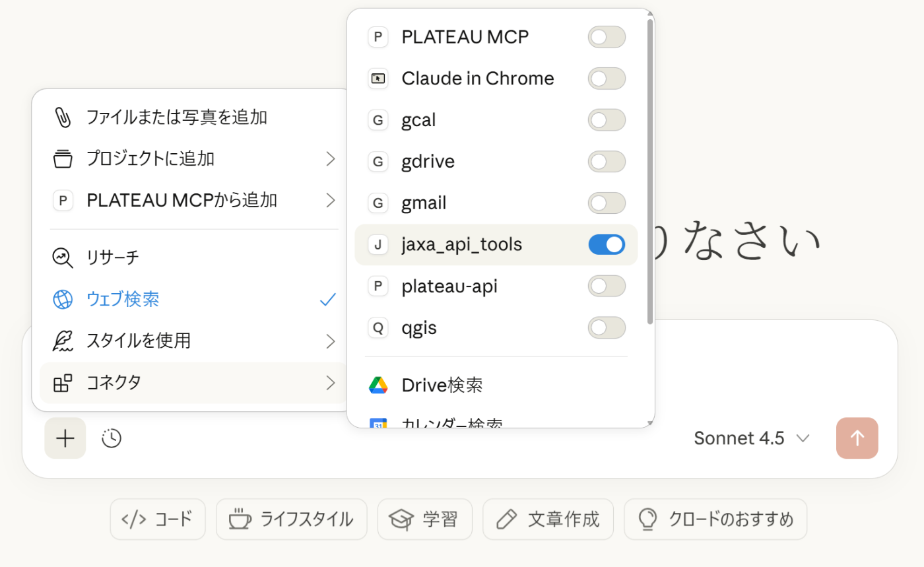Screen dimensions: 924x567
Task: Expand the PLATEAU MCPから追加 submenu chevron
Action: (x=331, y=200)
